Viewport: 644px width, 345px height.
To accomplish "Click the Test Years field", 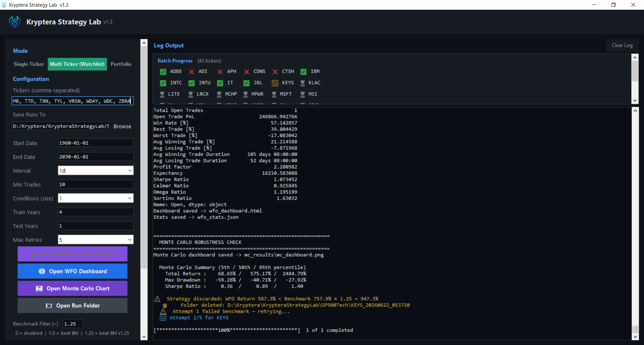I will click(96, 226).
